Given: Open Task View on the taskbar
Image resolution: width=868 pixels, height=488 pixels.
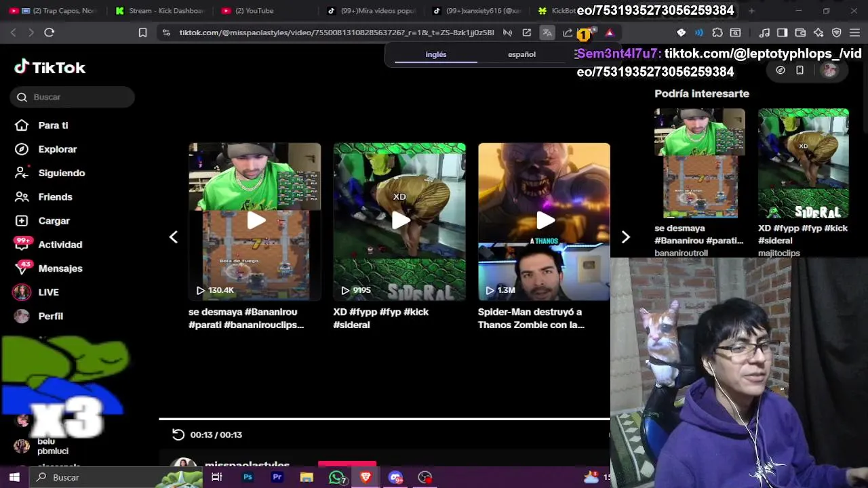Looking at the screenshot, I should (x=217, y=477).
